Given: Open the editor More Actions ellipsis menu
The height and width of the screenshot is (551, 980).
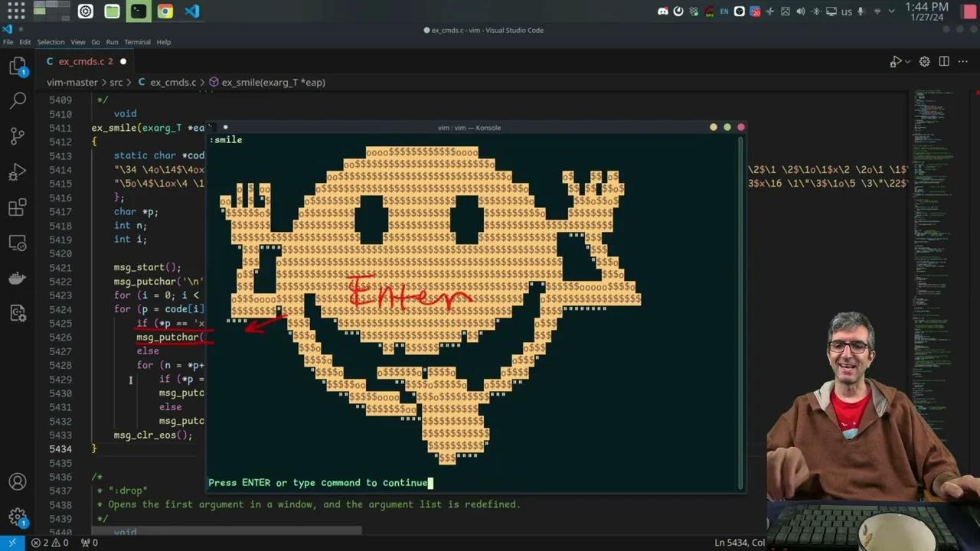Looking at the screenshot, I should click(x=962, y=61).
